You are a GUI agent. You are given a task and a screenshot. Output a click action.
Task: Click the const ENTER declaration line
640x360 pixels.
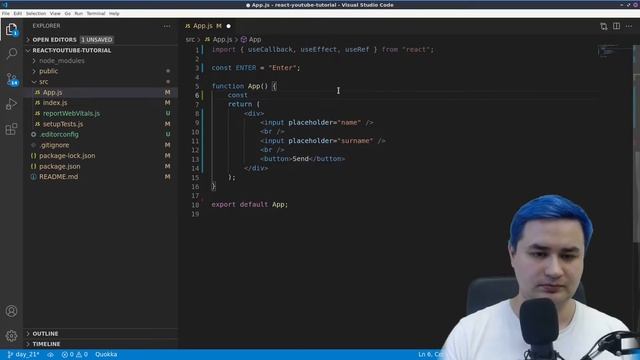point(256,68)
